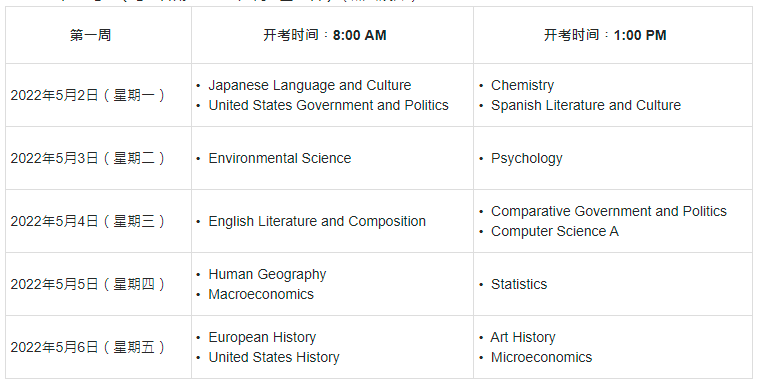Select the Environmental Science entry
The image size is (761, 384).
[280, 158]
